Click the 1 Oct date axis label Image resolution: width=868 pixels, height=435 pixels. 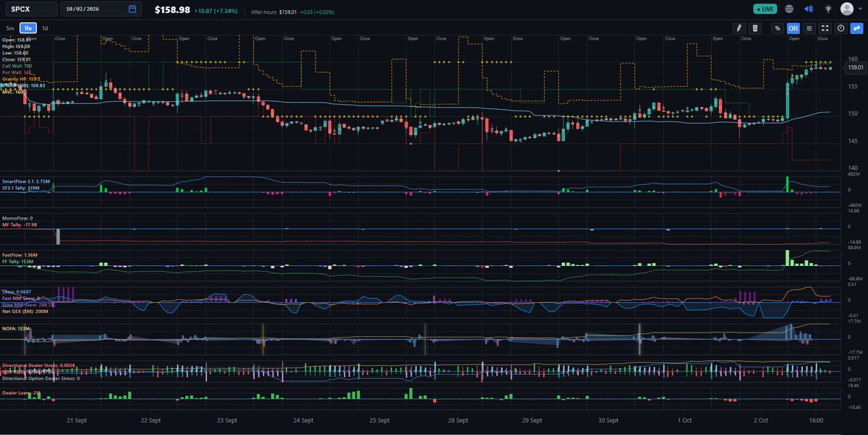(685, 420)
